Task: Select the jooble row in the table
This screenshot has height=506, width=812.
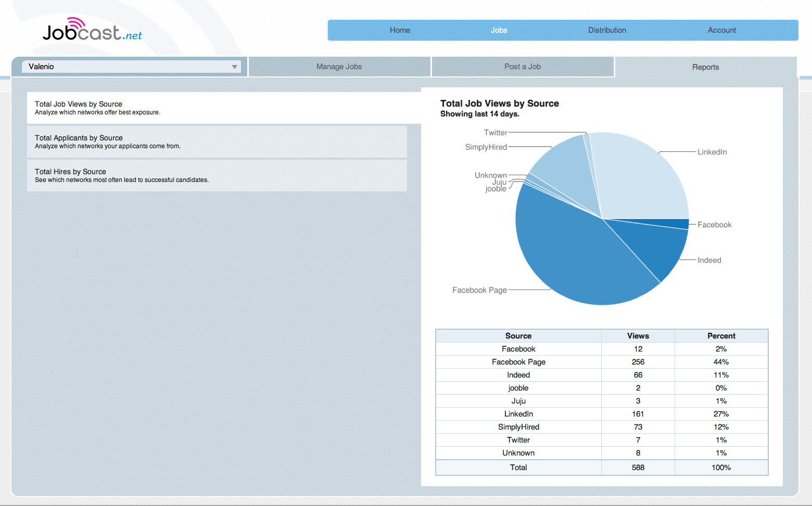Action: click(602, 388)
